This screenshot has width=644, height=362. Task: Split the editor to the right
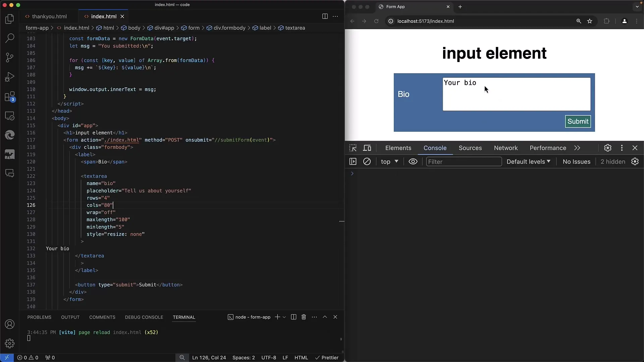coord(325,16)
